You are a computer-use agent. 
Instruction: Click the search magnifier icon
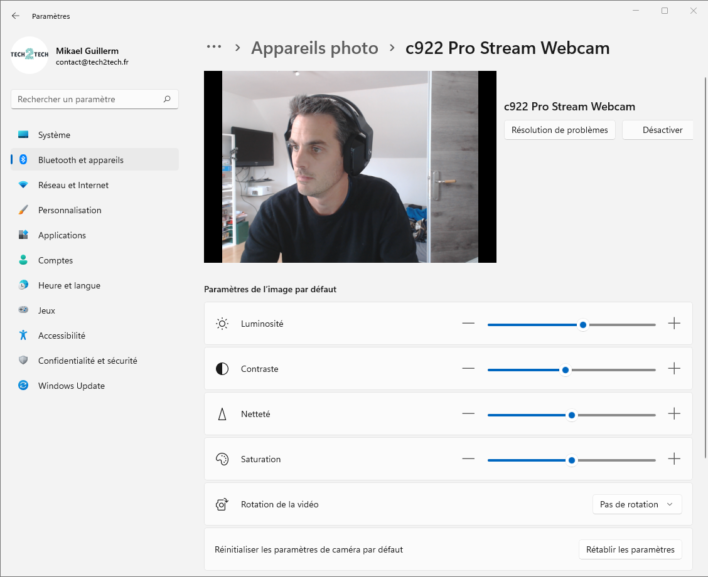[x=167, y=100]
